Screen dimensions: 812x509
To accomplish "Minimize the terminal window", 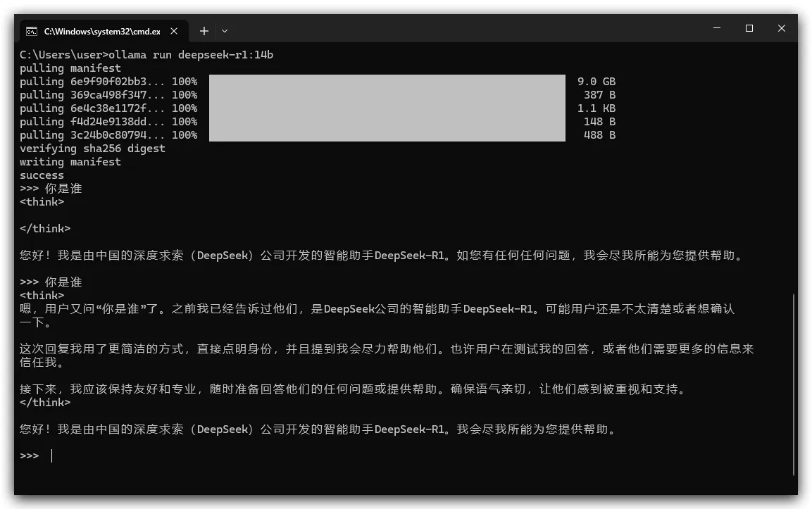I will [x=717, y=29].
